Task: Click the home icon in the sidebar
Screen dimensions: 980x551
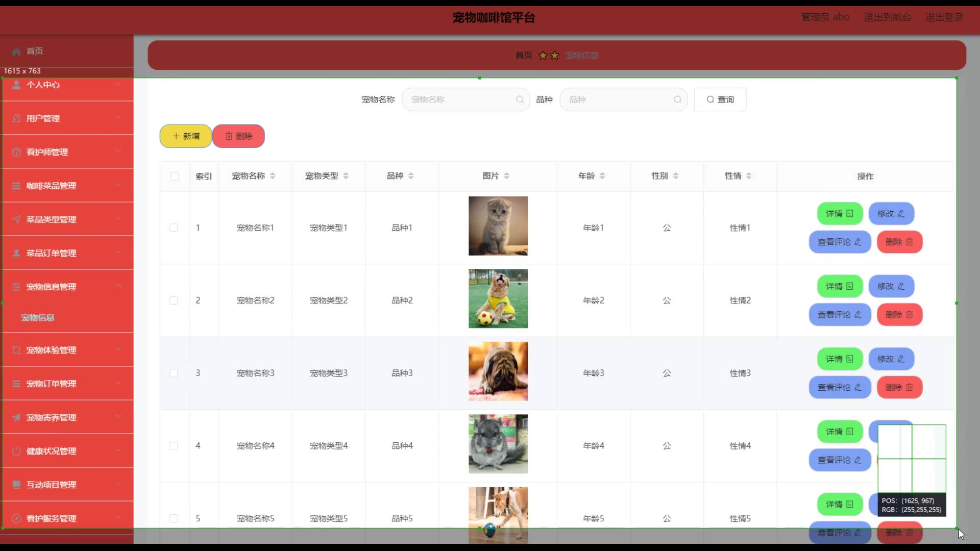Action: point(16,52)
